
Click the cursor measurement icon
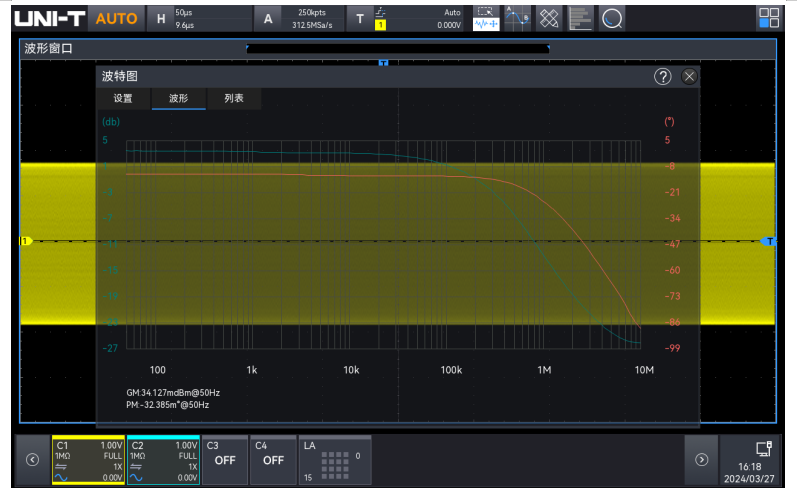[x=517, y=18]
